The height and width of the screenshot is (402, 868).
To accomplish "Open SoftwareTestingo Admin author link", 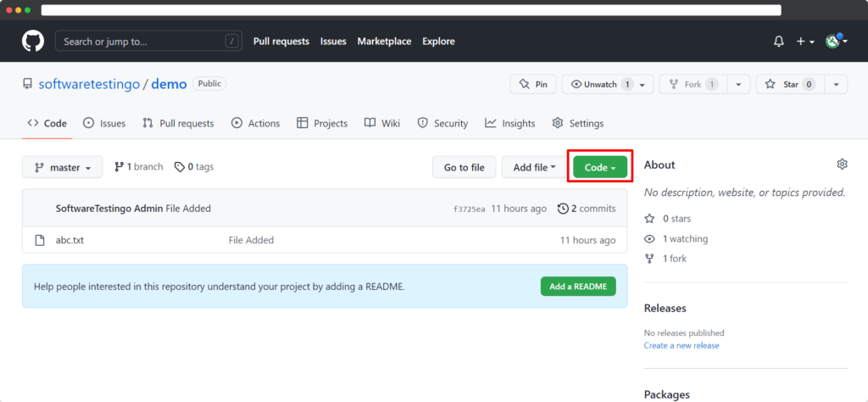I will [x=109, y=208].
